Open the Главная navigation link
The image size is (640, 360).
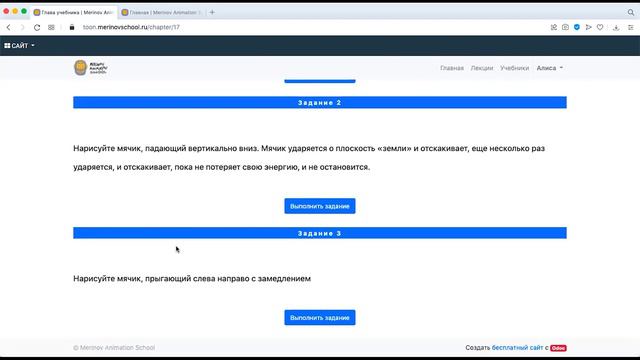coord(452,68)
